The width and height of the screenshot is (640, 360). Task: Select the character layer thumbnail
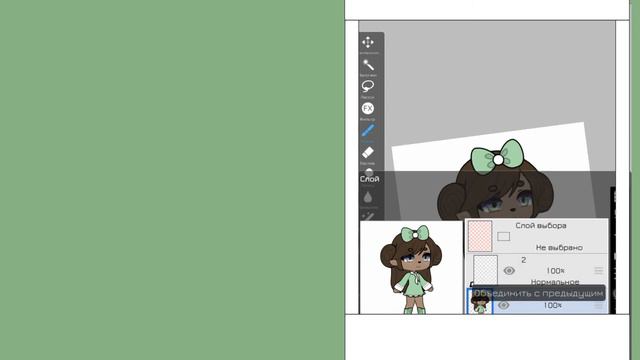[480, 302]
